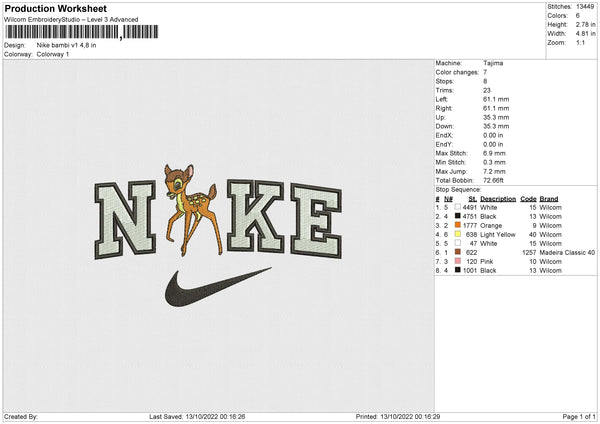Click the code 1257 in row 6

pos(529,253)
